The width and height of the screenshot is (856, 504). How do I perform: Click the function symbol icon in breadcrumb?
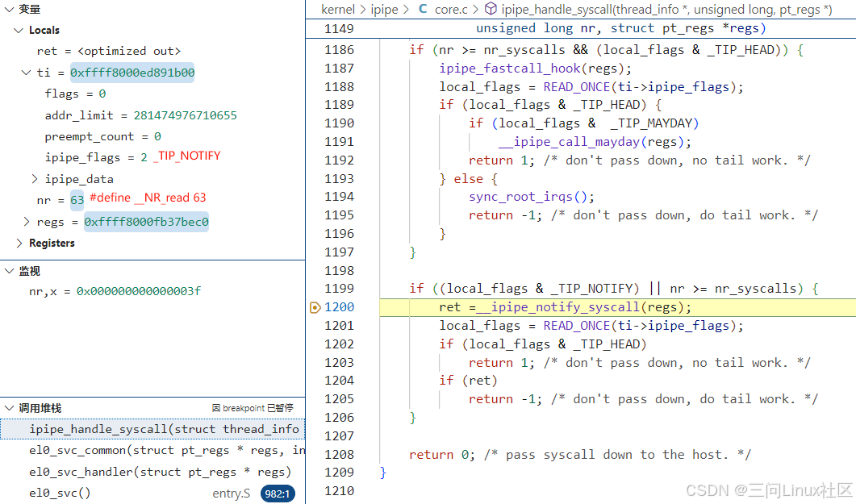point(491,9)
